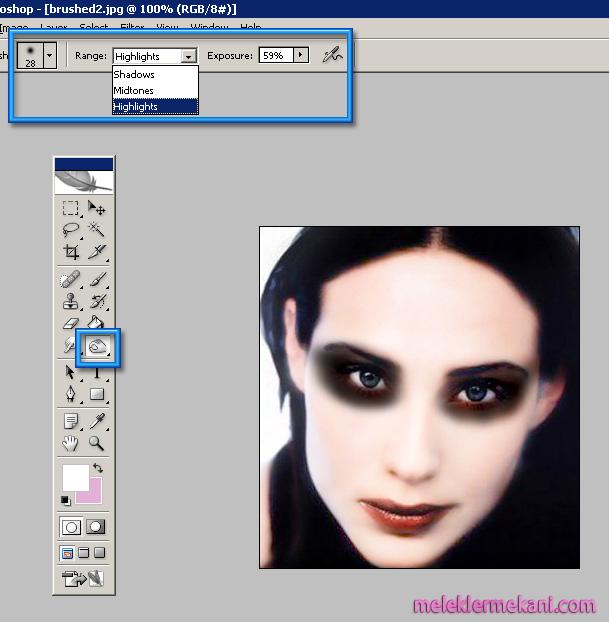This screenshot has width=609, height=622.
Task: Select the Rectangular Marquee tool
Action: [x=71, y=208]
